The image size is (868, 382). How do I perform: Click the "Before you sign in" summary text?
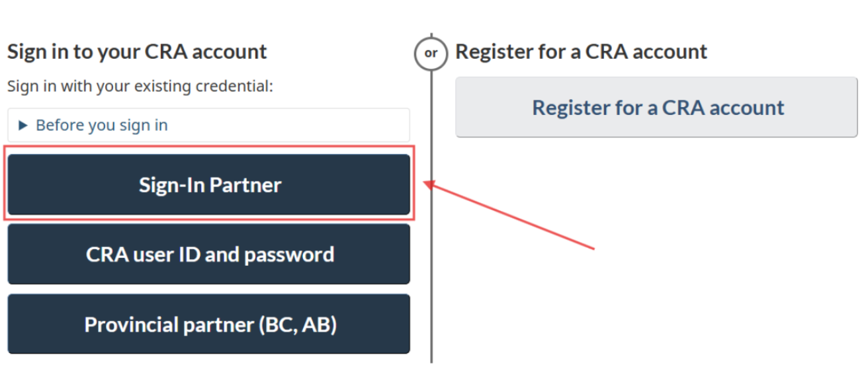click(101, 125)
